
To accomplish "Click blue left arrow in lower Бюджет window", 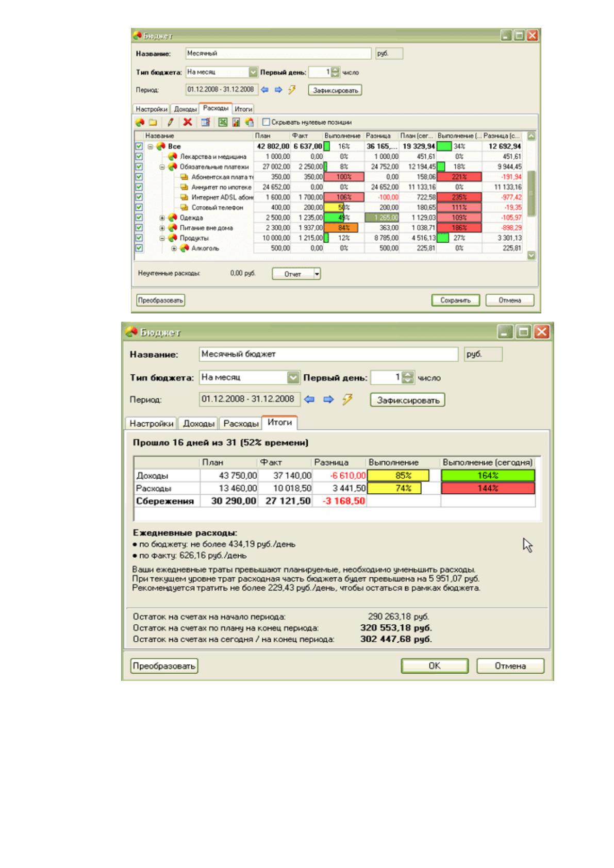I will click(309, 399).
